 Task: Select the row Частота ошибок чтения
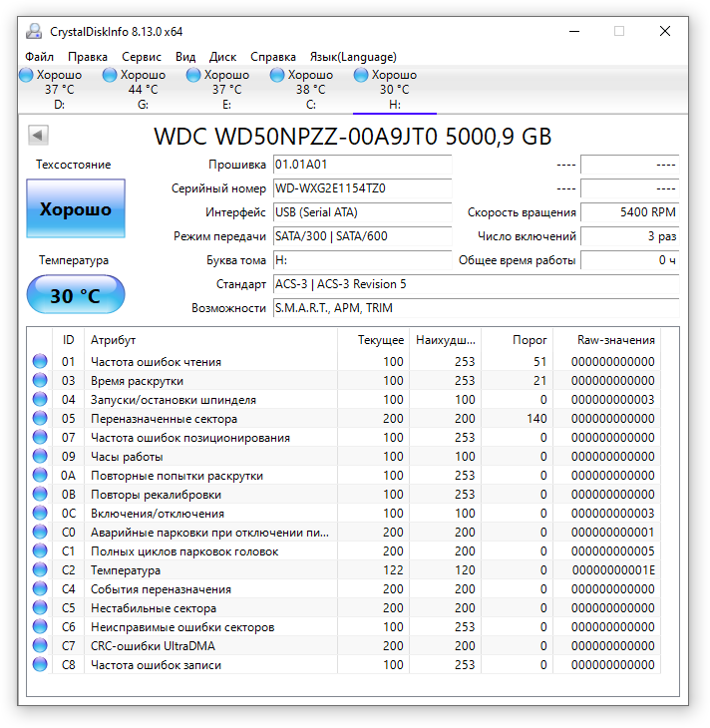pyautogui.click(x=344, y=361)
